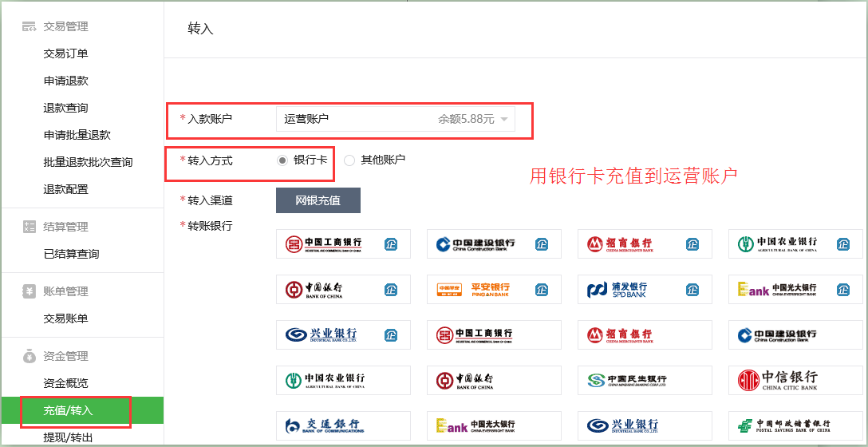Click the 资金管理 section heading
This screenshot has width=868, height=447.
pos(66,356)
